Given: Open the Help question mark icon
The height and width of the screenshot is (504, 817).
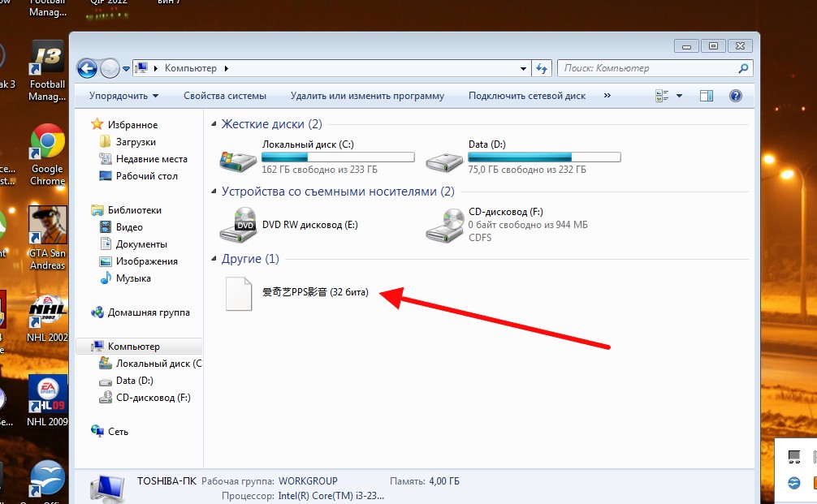Looking at the screenshot, I should click(x=735, y=95).
